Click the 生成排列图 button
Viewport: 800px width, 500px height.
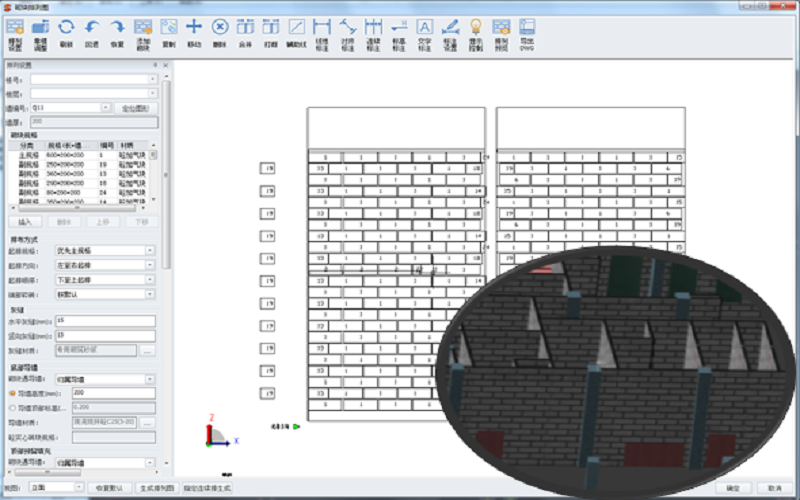pos(157,488)
